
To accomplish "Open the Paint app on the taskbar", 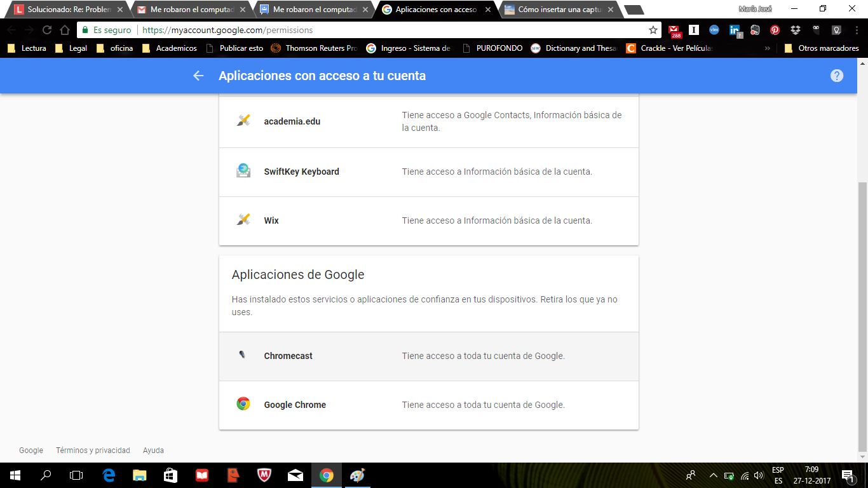I will tap(358, 475).
